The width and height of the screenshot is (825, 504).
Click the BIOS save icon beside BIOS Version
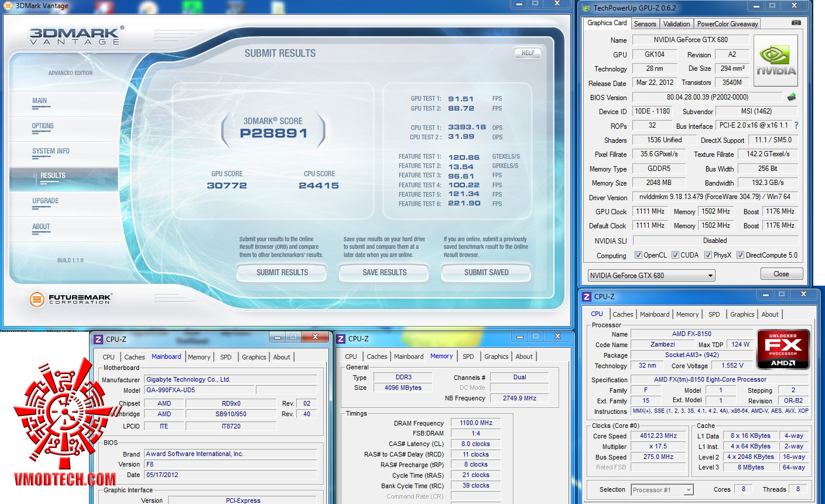[x=792, y=97]
